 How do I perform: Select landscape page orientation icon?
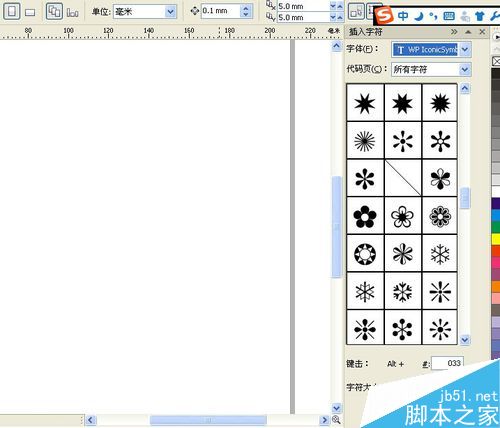point(30,12)
